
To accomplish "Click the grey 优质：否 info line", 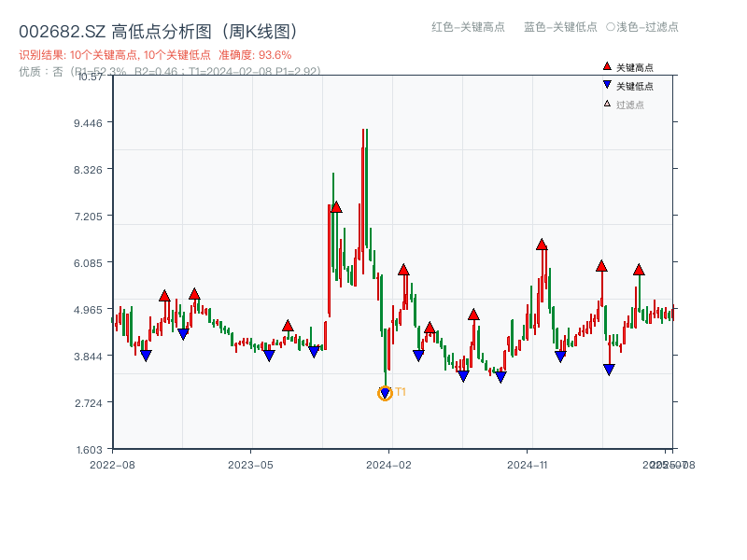I will tap(170, 72).
